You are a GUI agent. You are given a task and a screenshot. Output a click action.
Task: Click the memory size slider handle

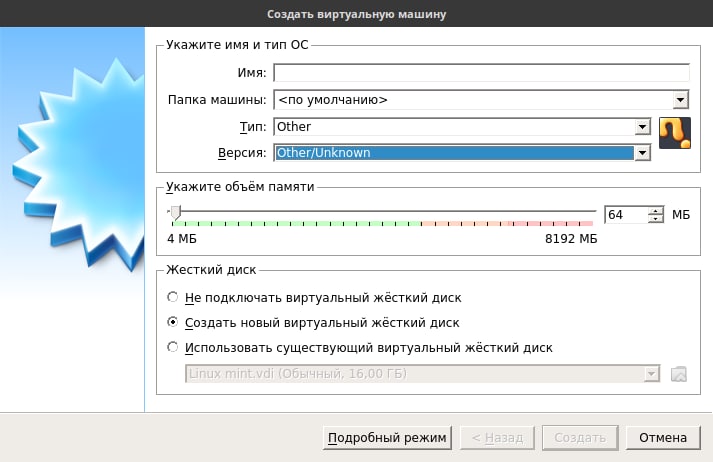(175, 212)
